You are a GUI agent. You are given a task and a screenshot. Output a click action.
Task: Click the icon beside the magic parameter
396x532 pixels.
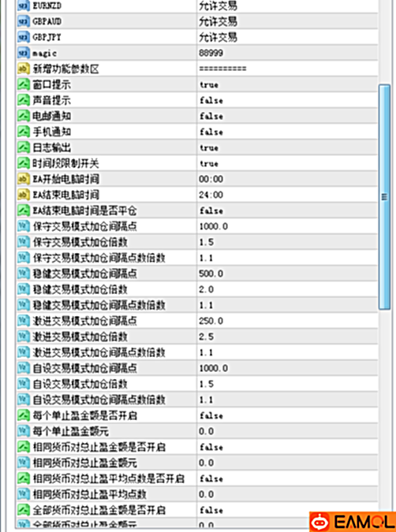[24, 54]
